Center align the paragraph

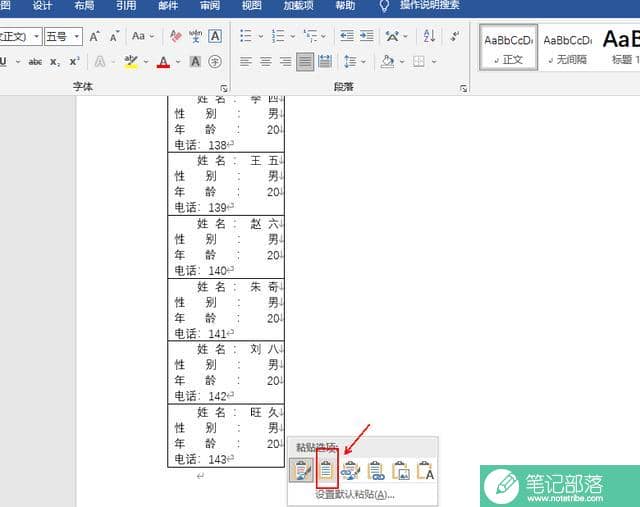[266, 62]
